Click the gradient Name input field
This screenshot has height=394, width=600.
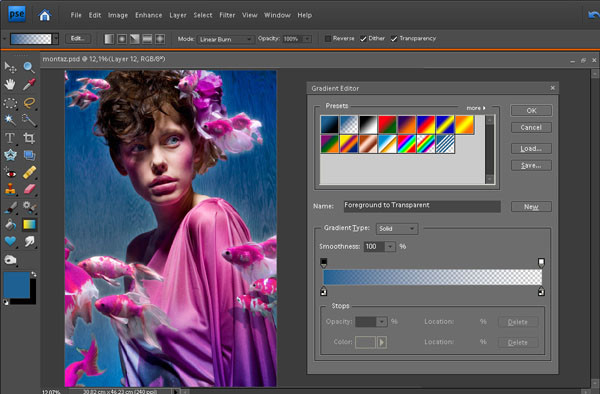coord(422,206)
